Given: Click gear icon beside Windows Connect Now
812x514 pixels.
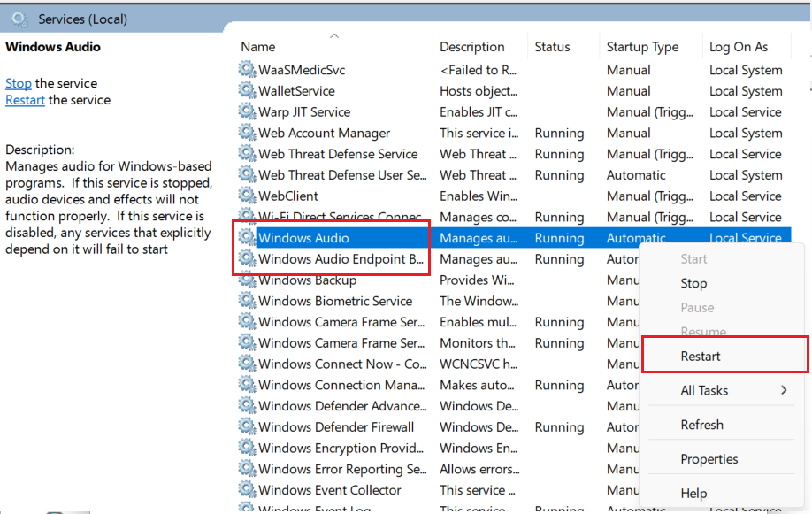Looking at the screenshot, I should click(247, 363).
